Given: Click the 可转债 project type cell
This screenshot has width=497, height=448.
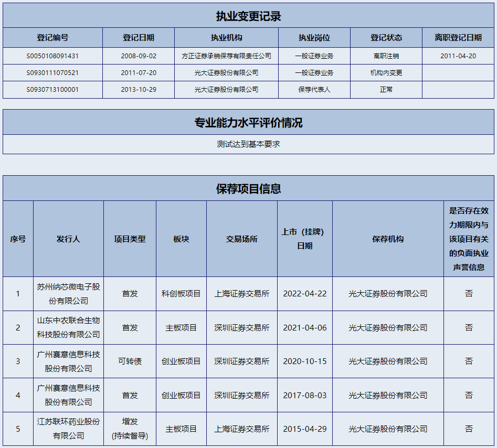Looking at the screenshot, I should [x=130, y=361].
